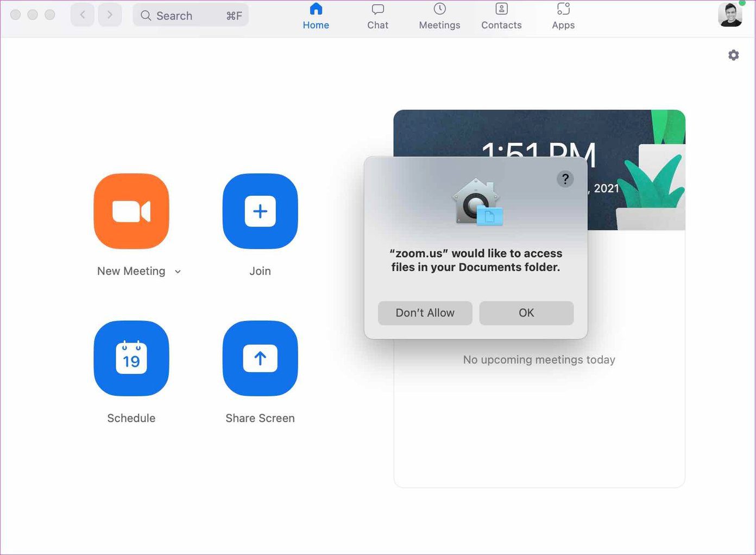The image size is (756, 555).
Task: Open the Contacts tab
Action: pyautogui.click(x=501, y=16)
